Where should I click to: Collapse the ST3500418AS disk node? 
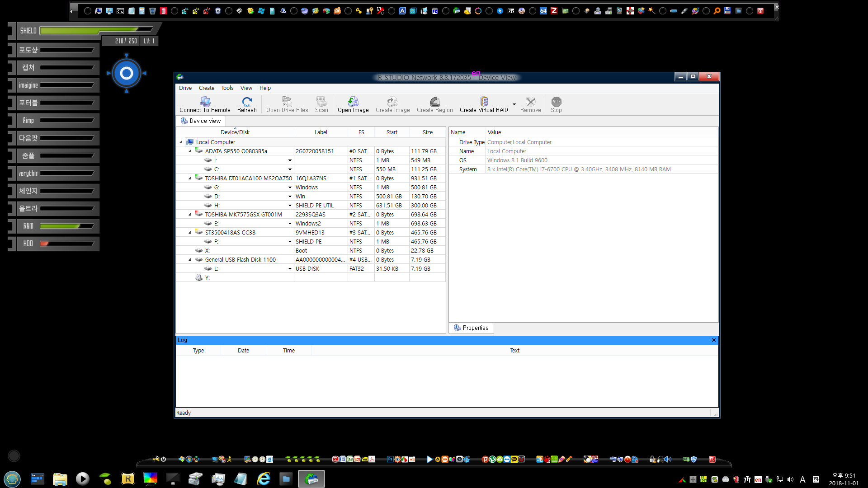click(x=190, y=233)
